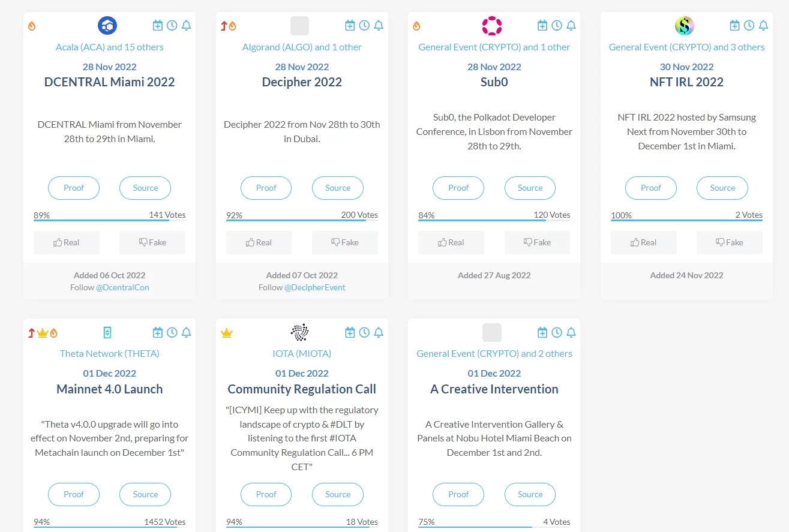Click the clock icon on Mainnet 4.0 Launch card

point(172,332)
